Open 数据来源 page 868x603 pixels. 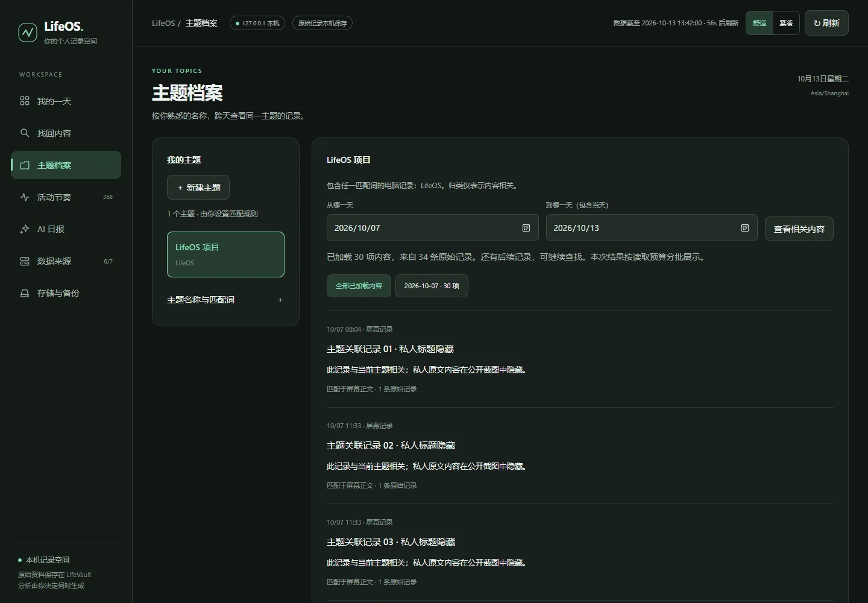tap(66, 260)
